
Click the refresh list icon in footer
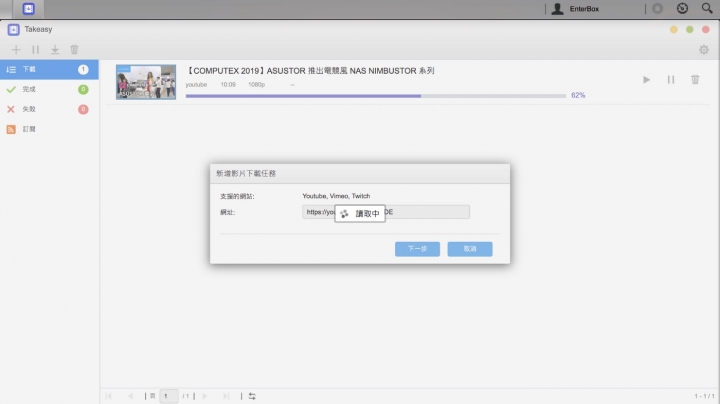coord(252,396)
